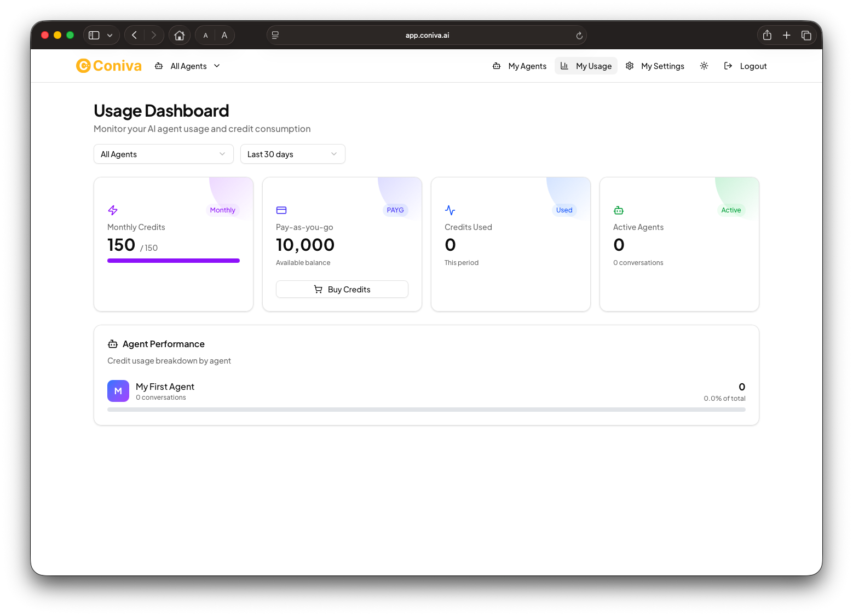Viewport: 853px width, 616px height.
Task: Click the Buy Credits button
Action: click(x=342, y=289)
